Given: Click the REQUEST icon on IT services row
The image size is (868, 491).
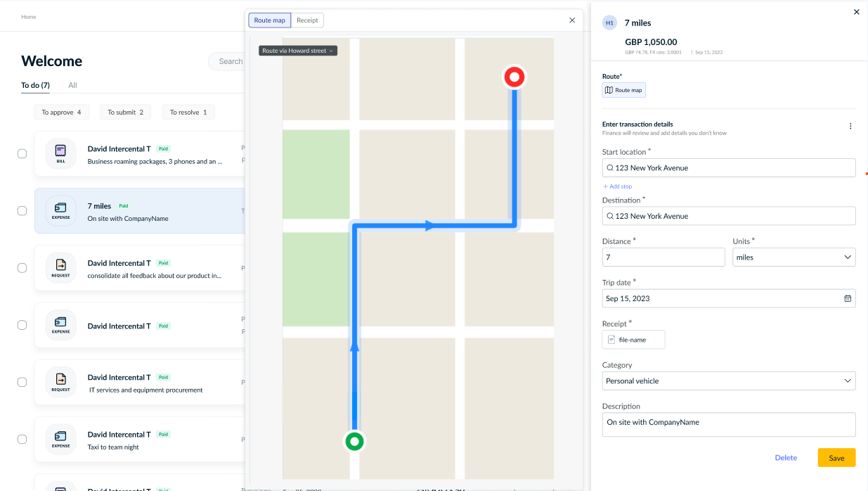Looking at the screenshot, I should coord(61,382).
